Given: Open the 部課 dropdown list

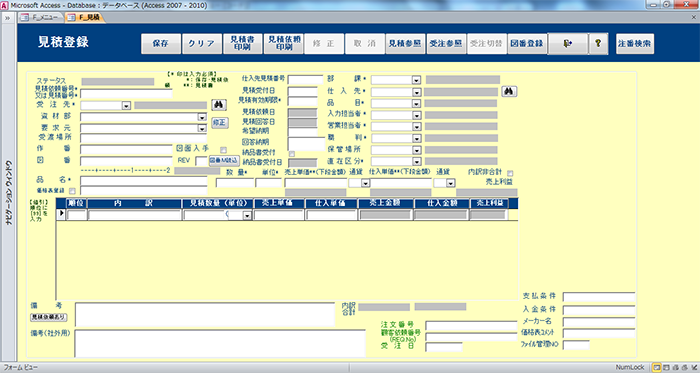Looking at the screenshot, I should click(x=416, y=80).
